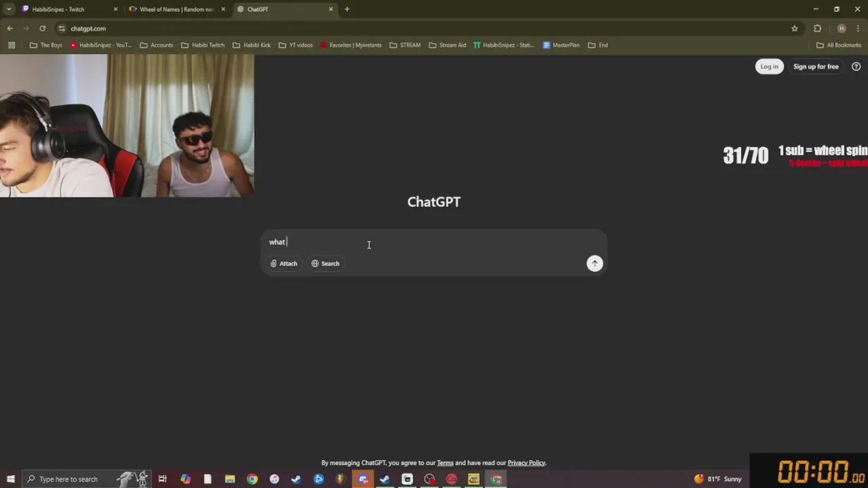868x488 pixels.
Task: Toggle the Search globe option
Action: click(x=325, y=264)
